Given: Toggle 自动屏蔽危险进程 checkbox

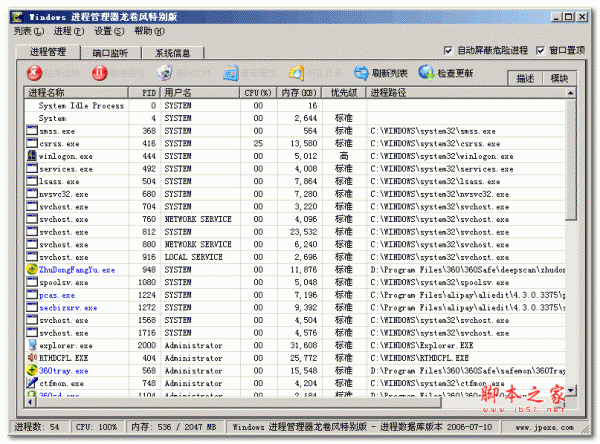Looking at the screenshot, I should pyautogui.click(x=448, y=51).
